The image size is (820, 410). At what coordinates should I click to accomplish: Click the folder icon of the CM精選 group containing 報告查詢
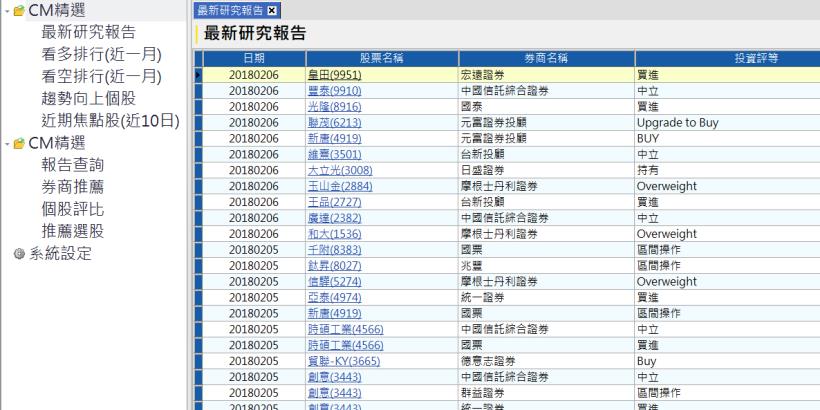17,143
